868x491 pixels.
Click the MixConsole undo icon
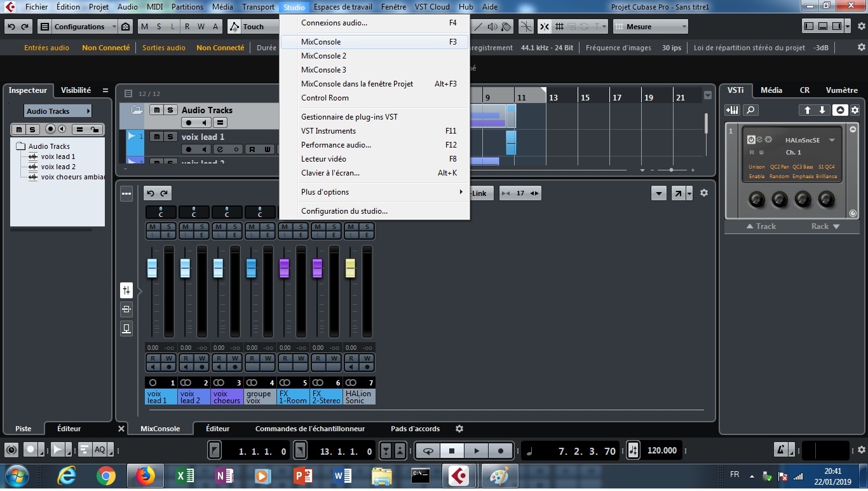151,193
